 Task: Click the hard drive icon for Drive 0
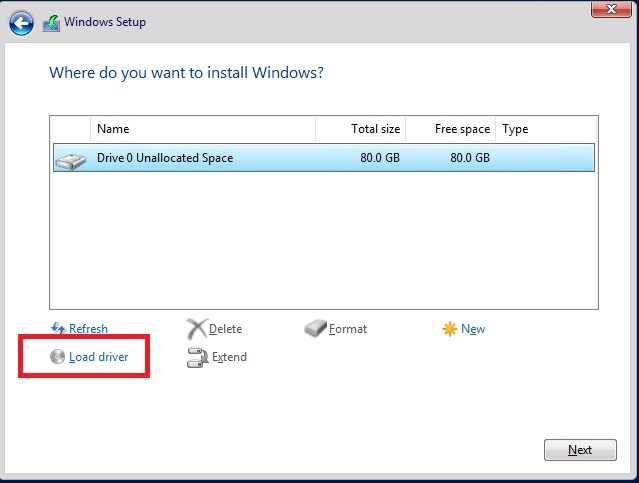71,161
